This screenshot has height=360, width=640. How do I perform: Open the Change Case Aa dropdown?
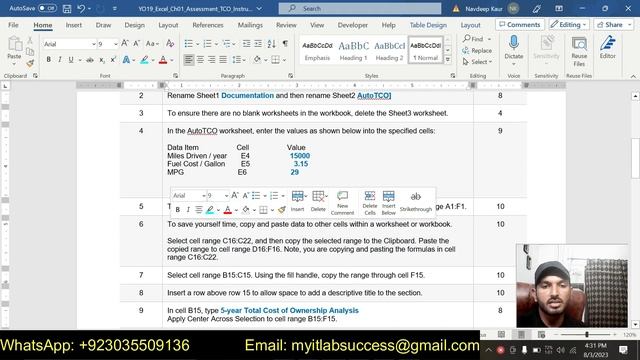point(152,44)
